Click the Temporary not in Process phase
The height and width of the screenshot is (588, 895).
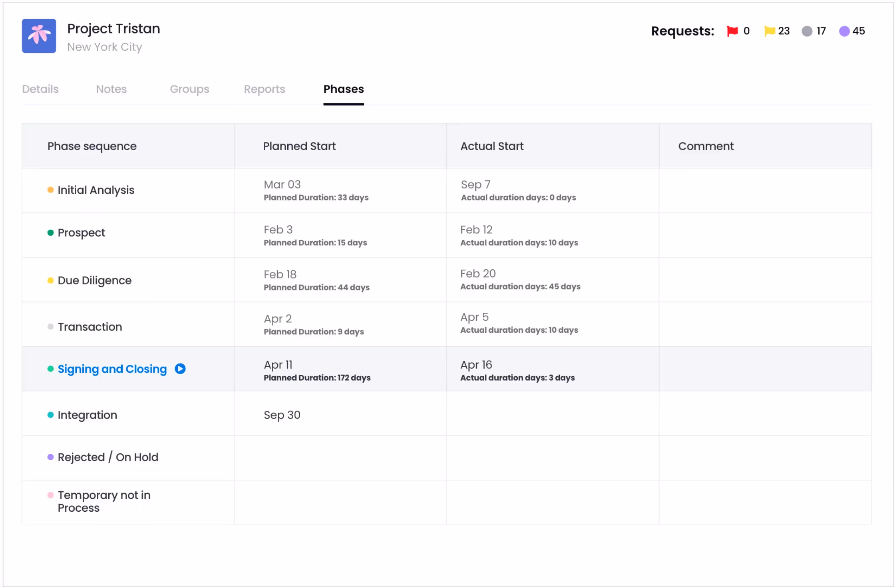(x=104, y=501)
